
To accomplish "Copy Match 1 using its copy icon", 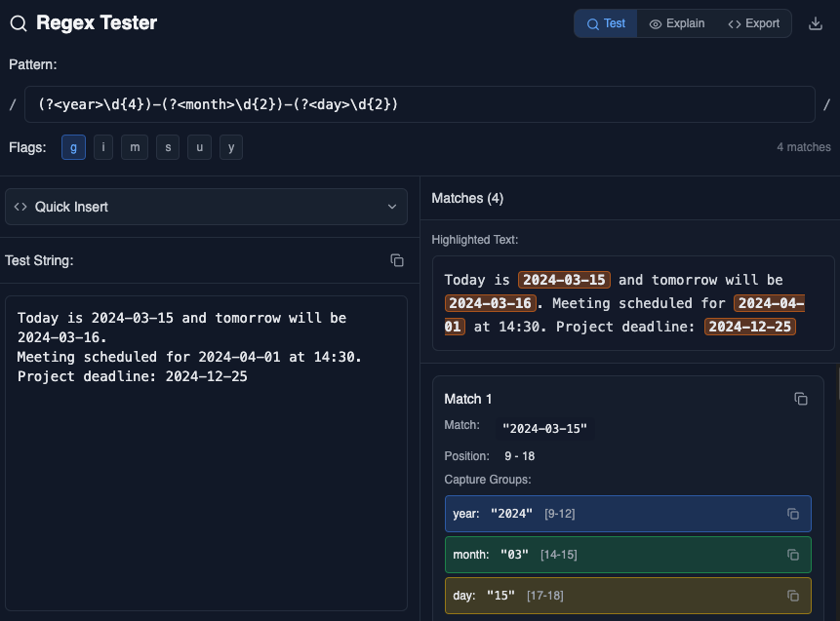I will tap(801, 399).
